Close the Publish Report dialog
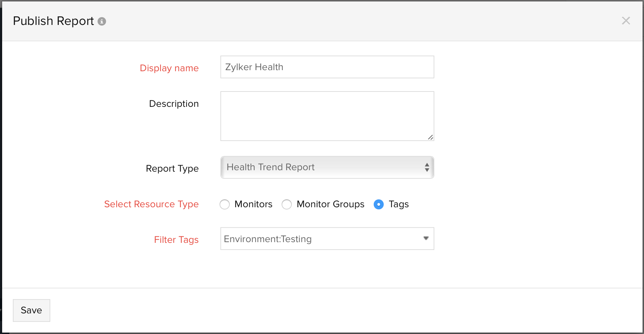Screen dimensions: 644x334 (626, 21)
